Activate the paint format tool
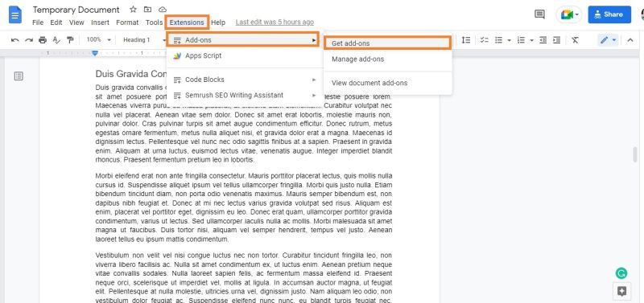This screenshot has width=644, height=303. [70, 39]
